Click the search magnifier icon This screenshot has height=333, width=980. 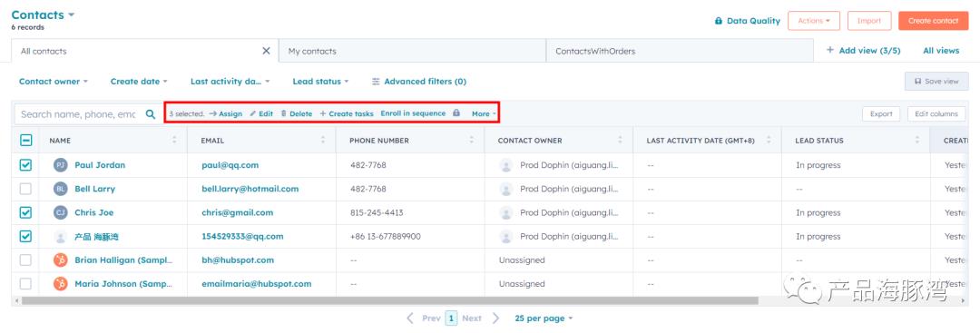tap(150, 114)
